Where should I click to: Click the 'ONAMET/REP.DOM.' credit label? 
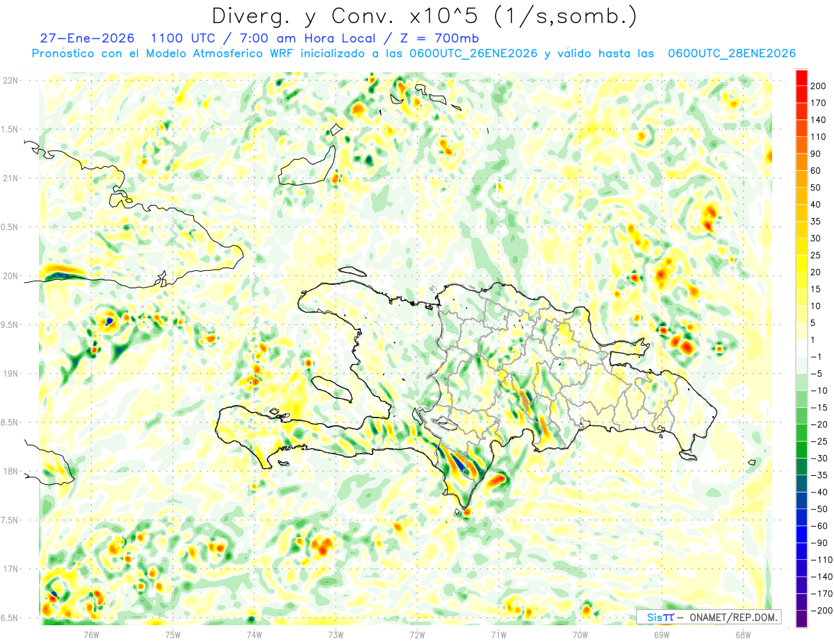click(733, 617)
